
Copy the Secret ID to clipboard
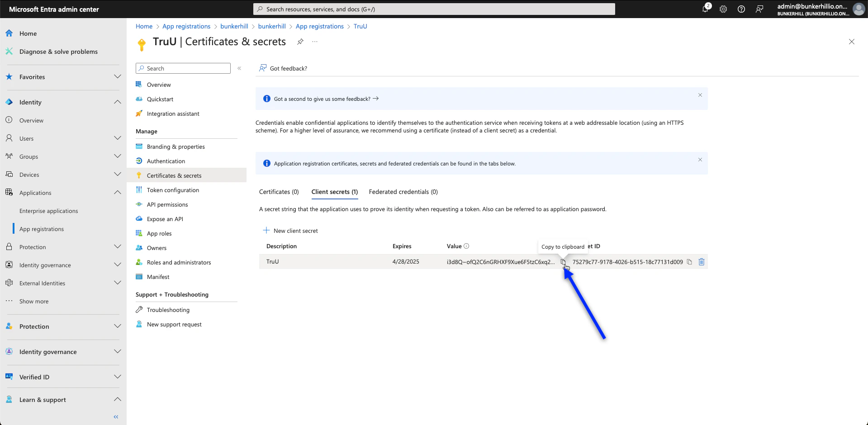tap(689, 262)
